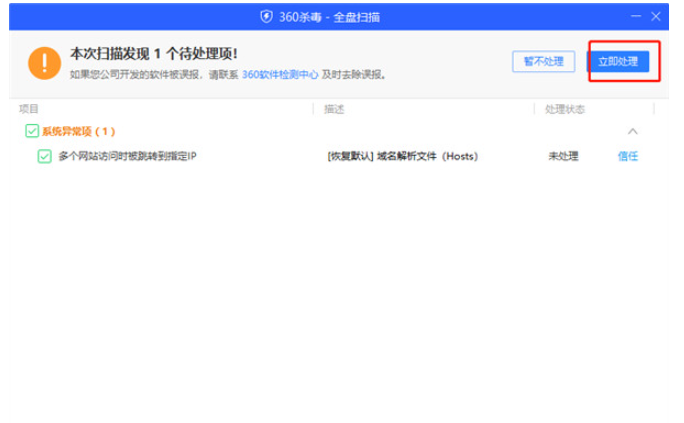Select the 系统异常项 (1) group label
The height and width of the screenshot is (423, 684).
79,131
